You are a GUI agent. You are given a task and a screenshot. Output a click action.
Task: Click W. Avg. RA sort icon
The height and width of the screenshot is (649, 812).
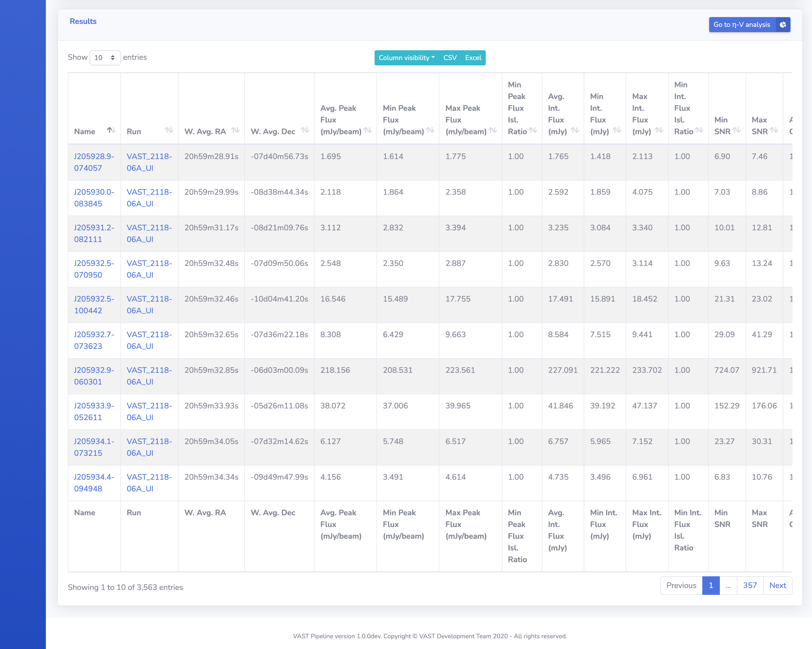tap(235, 130)
